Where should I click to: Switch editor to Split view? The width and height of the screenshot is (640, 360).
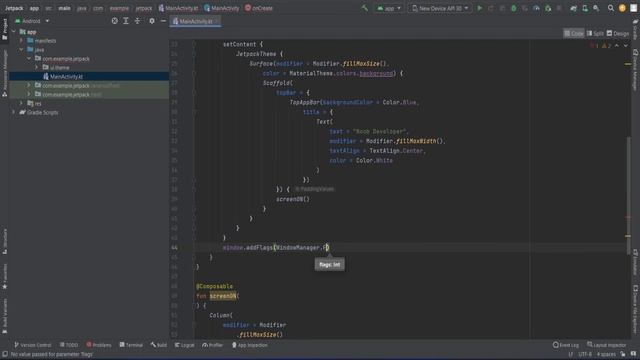coord(595,33)
